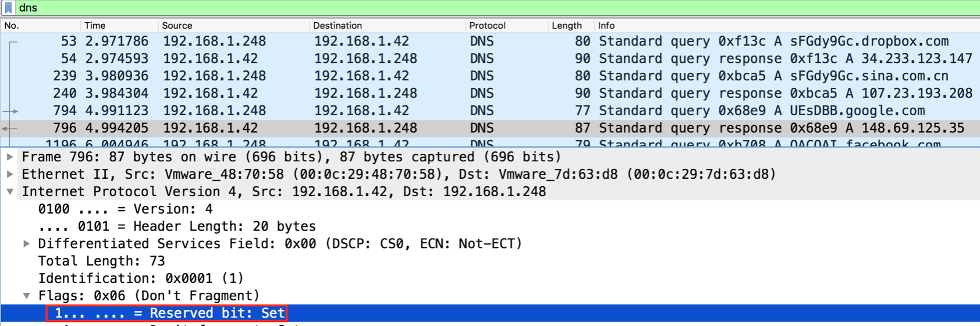Click the Destination column header
The height and width of the screenshot is (326, 980).
point(338,26)
